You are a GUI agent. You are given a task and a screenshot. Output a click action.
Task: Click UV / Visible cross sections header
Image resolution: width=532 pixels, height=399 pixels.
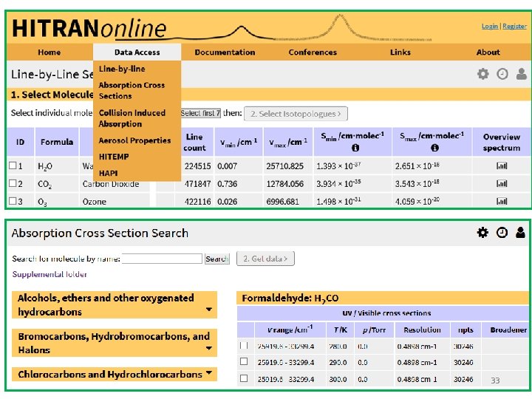pos(386,313)
